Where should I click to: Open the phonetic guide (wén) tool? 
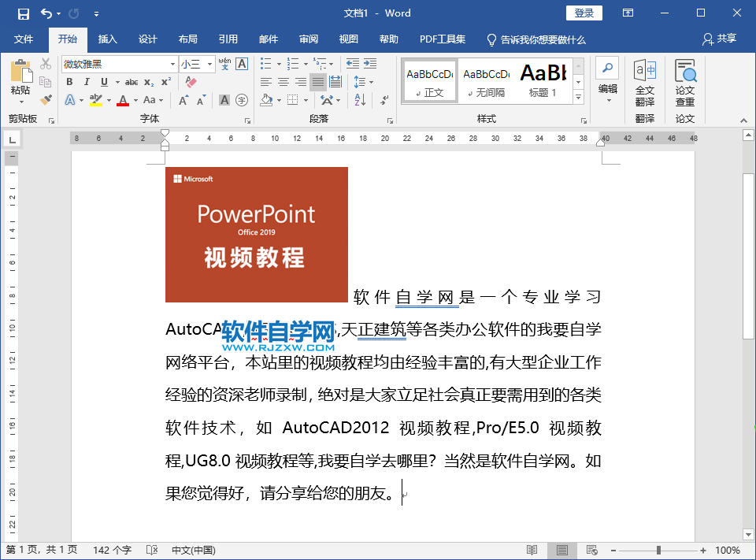point(224,64)
